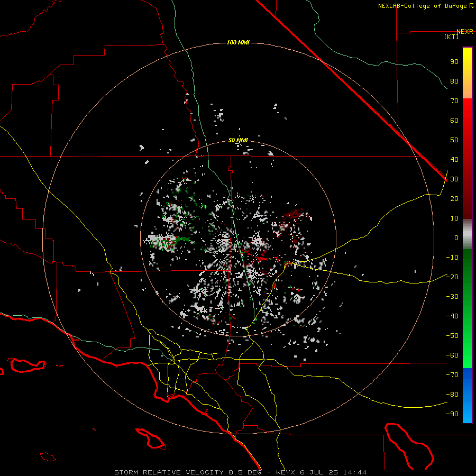Click the 80 value on the velocity scale

(x=454, y=81)
